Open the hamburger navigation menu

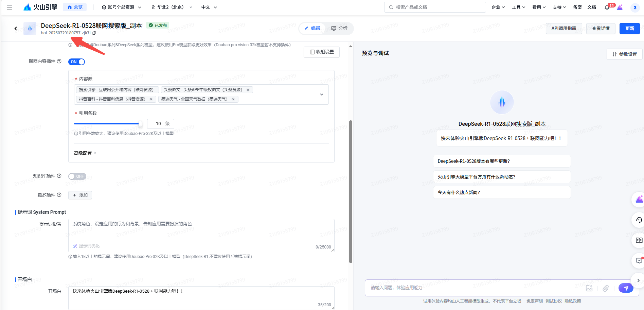coord(10,7)
